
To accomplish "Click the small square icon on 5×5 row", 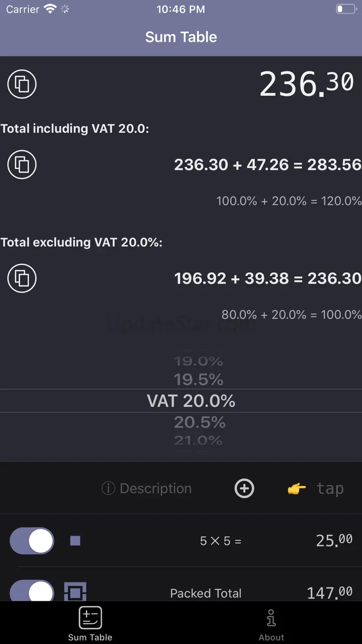I will [x=75, y=541].
